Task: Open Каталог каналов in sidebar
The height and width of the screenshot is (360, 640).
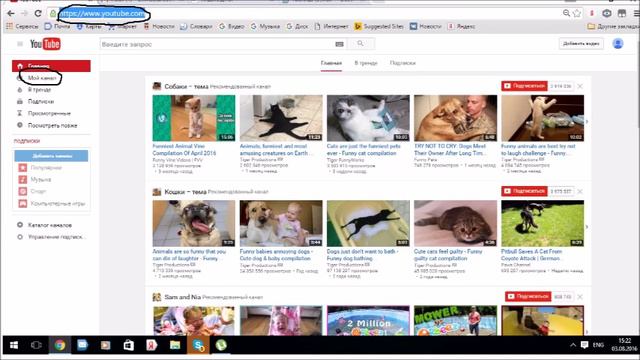Action: point(50,225)
